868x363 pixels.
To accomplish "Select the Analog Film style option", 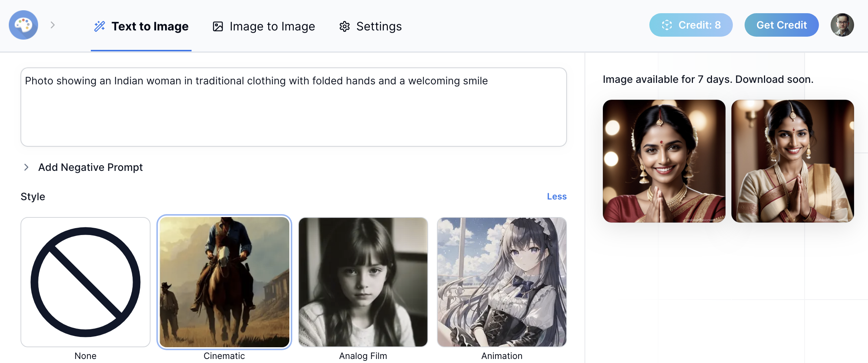I will pyautogui.click(x=363, y=282).
